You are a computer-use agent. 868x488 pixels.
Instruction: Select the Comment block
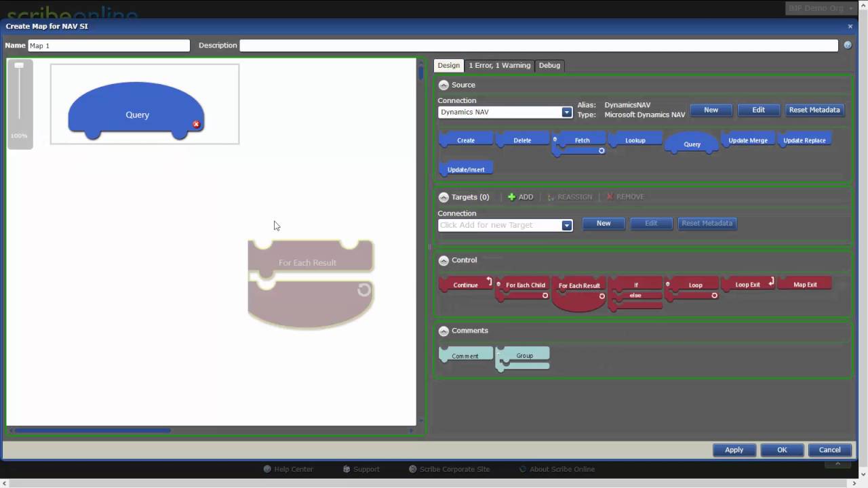(466, 354)
